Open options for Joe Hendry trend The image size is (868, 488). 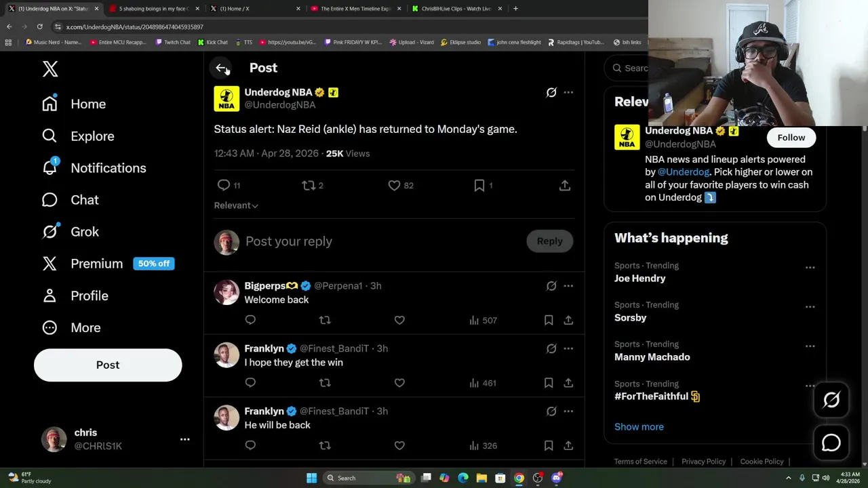(810, 268)
